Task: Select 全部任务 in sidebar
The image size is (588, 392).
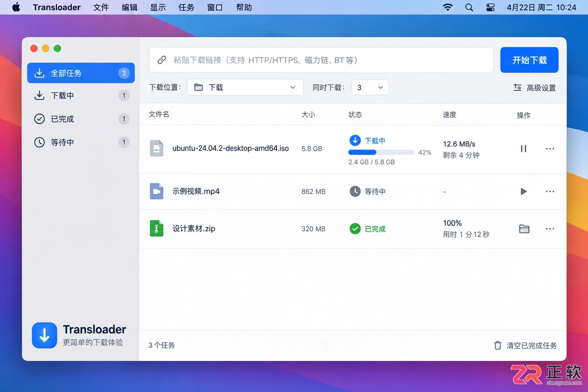Action: point(81,73)
